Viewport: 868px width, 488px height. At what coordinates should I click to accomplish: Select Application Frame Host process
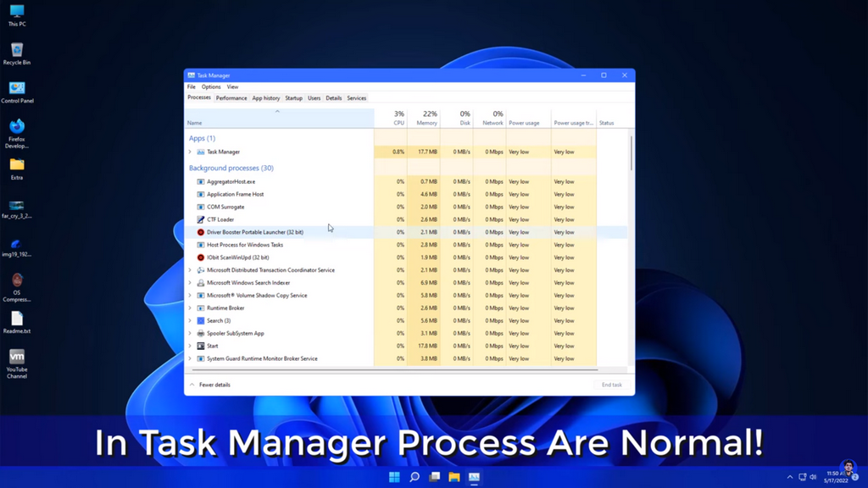pos(406,194)
